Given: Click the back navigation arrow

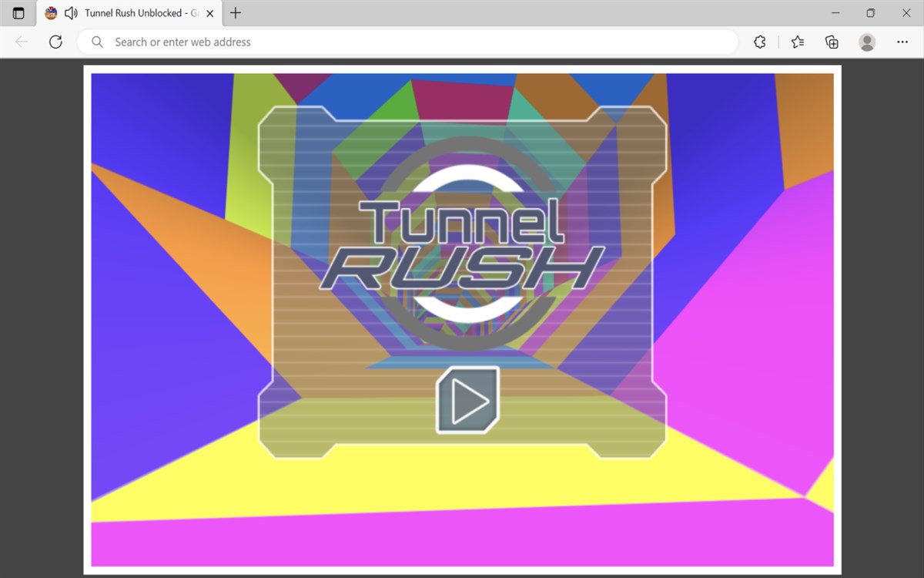Looking at the screenshot, I should point(21,42).
